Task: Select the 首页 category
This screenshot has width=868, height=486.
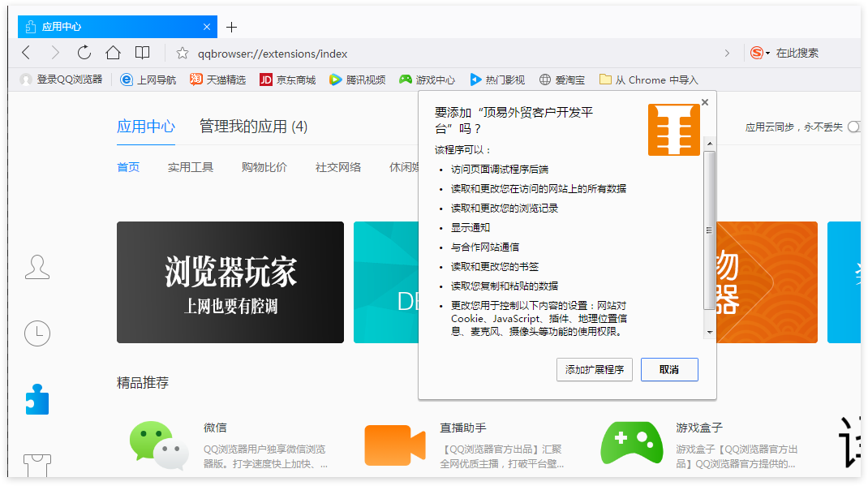Action: [x=128, y=167]
